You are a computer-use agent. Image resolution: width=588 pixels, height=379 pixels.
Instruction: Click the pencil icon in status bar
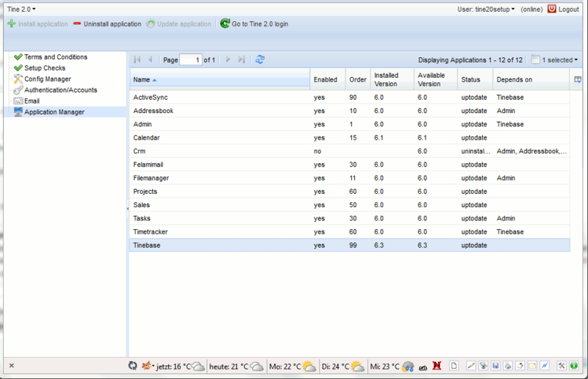pos(470,366)
